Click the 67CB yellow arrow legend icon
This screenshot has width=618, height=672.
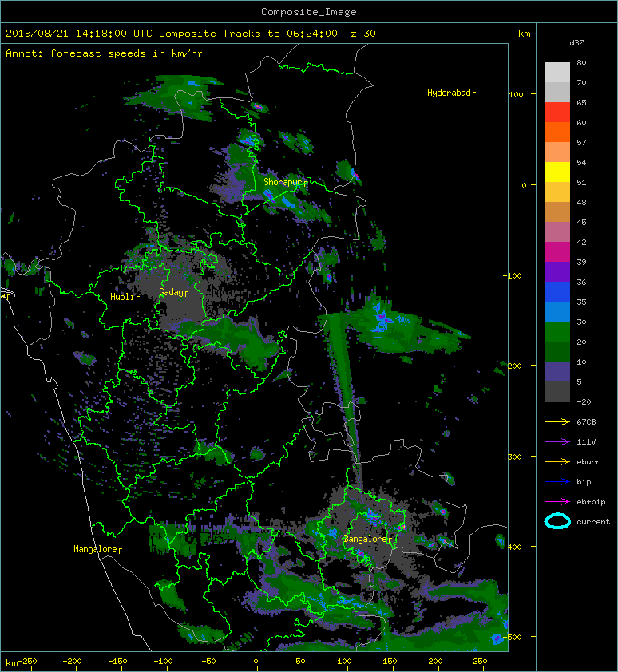pyautogui.click(x=557, y=421)
